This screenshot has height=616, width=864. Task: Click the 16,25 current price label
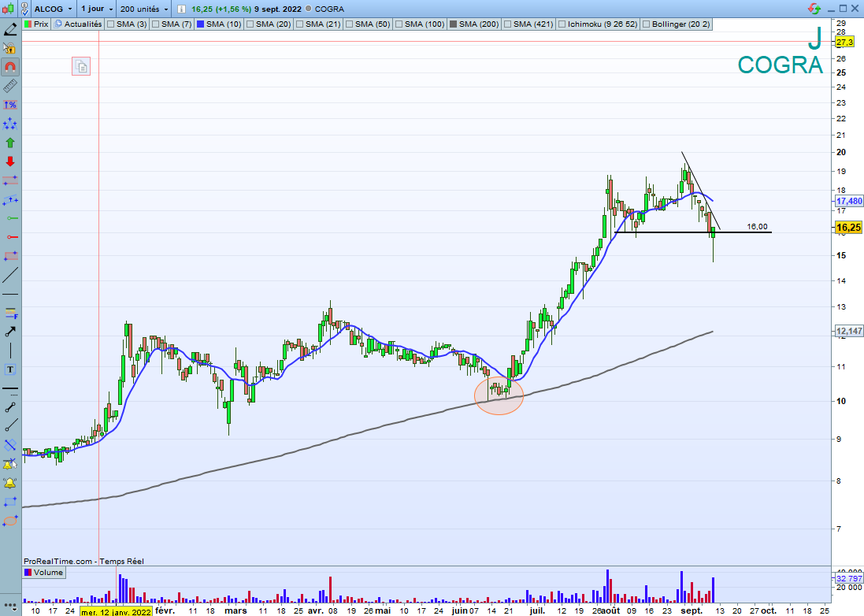848,228
